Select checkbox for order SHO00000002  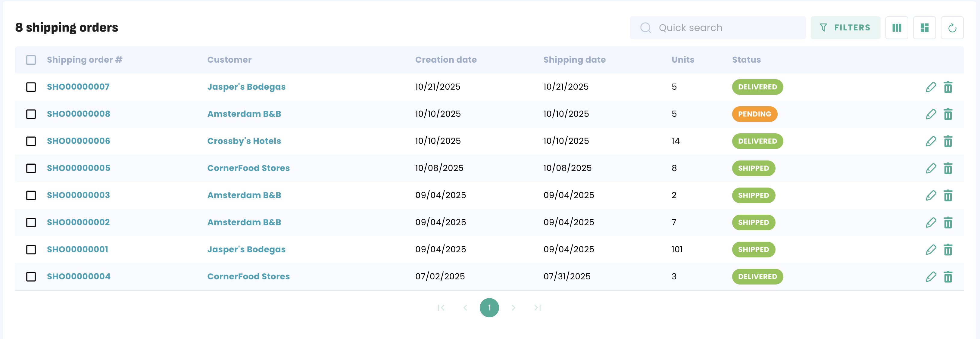pyautogui.click(x=31, y=222)
